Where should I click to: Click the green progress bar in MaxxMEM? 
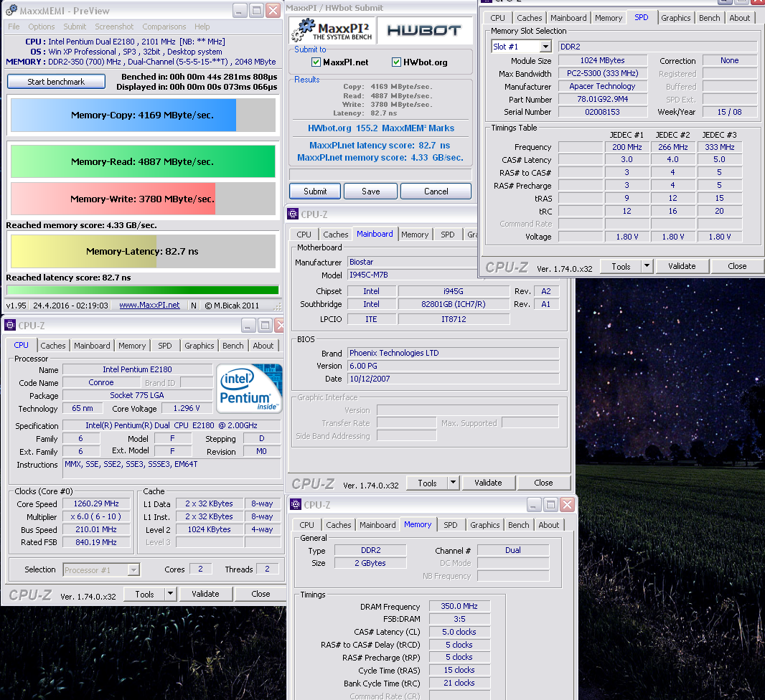pyautogui.click(x=143, y=290)
